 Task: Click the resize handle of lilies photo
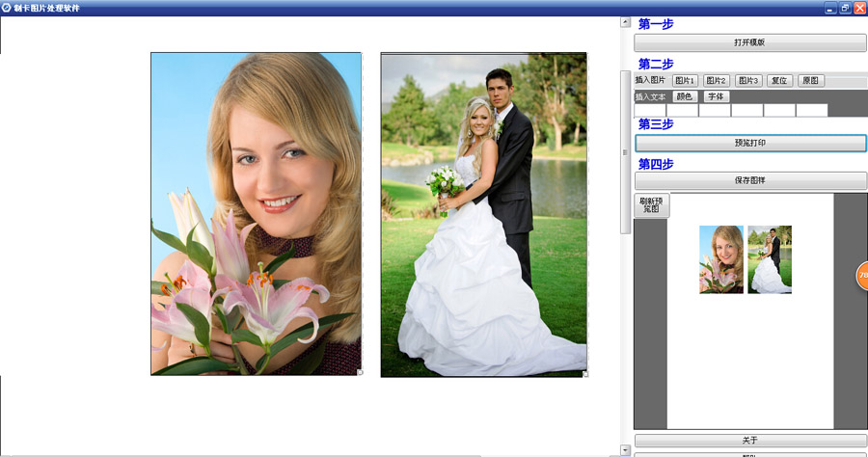tap(361, 373)
